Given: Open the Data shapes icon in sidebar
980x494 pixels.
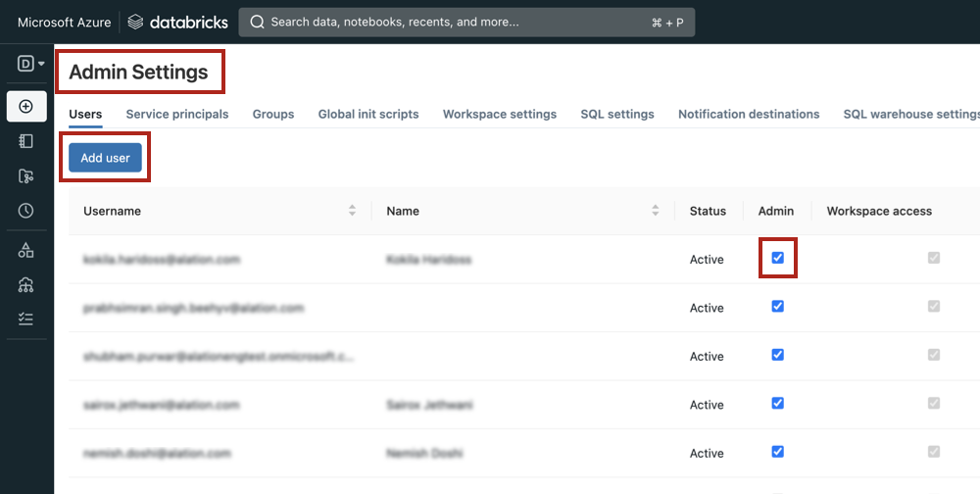Looking at the screenshot, I should [25, 250].
